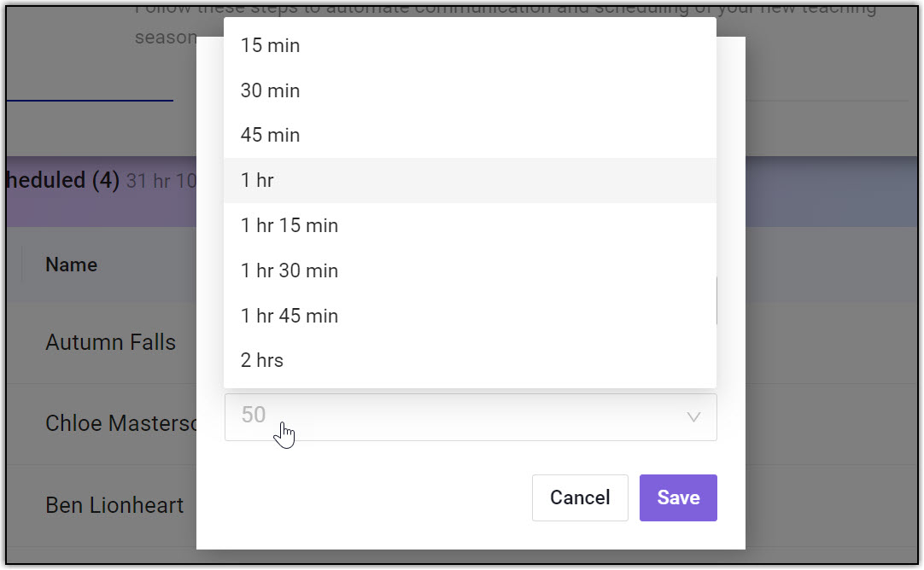924x570 pixels.
Task: Choose the 1 hr 15 min duration
Action: point(289,225)
